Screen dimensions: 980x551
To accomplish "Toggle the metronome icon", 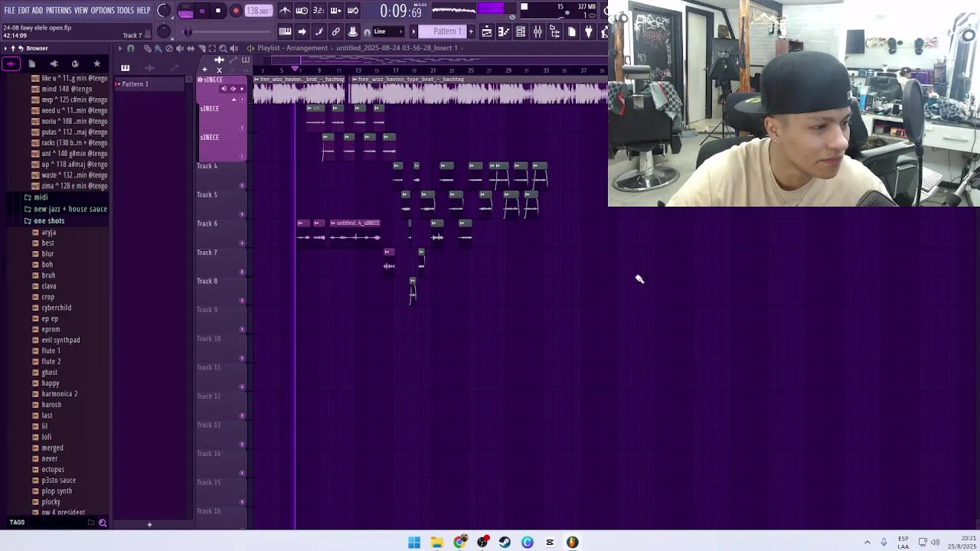I will 285,11.
